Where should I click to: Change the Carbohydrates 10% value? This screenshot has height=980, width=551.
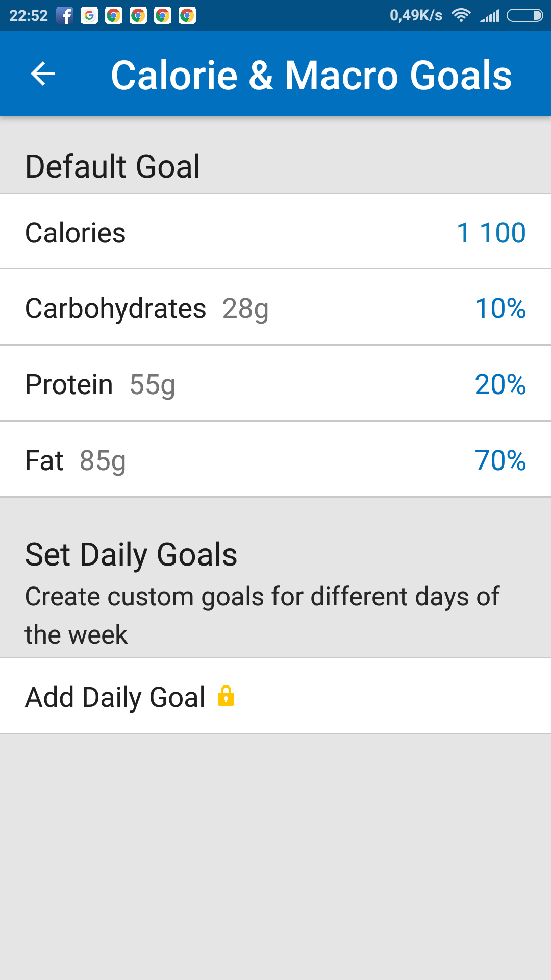point(500,308)
